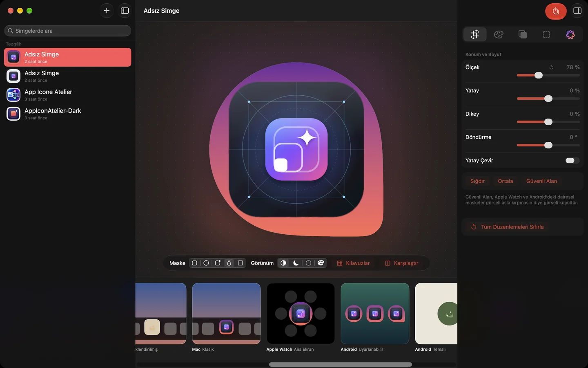Screen dimensions: 588x368
Task: Click the Döndürme slider handle
Action: tap(548, 145)
